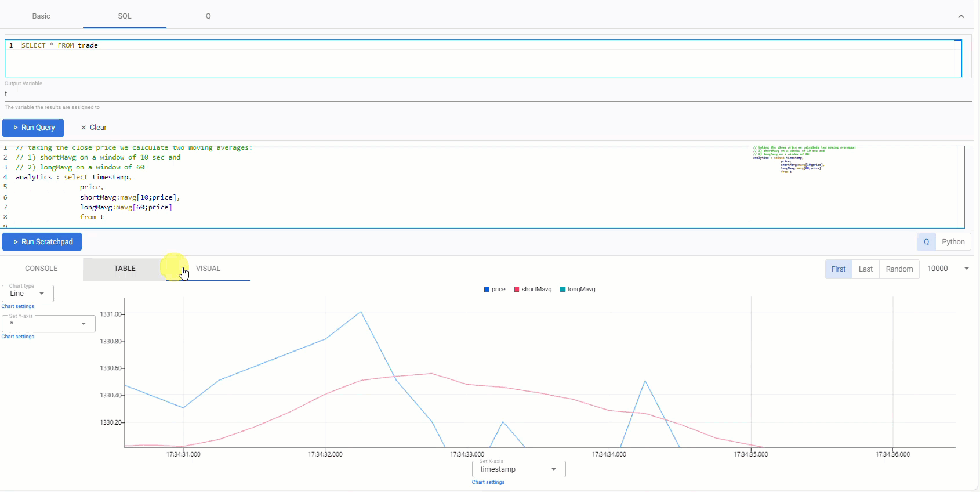Toggle longMavg series in legend
Viewport: 980px width, 492px height.
(578, 290)
